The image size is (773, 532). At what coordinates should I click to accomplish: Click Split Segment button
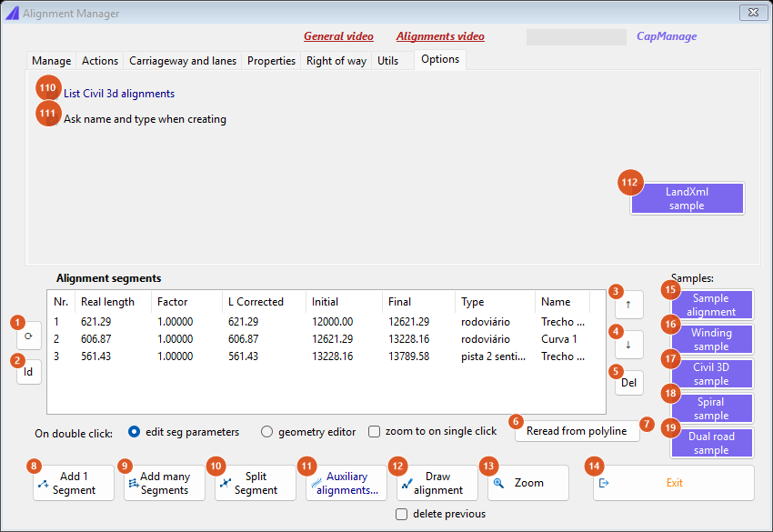tap(256, 483)
